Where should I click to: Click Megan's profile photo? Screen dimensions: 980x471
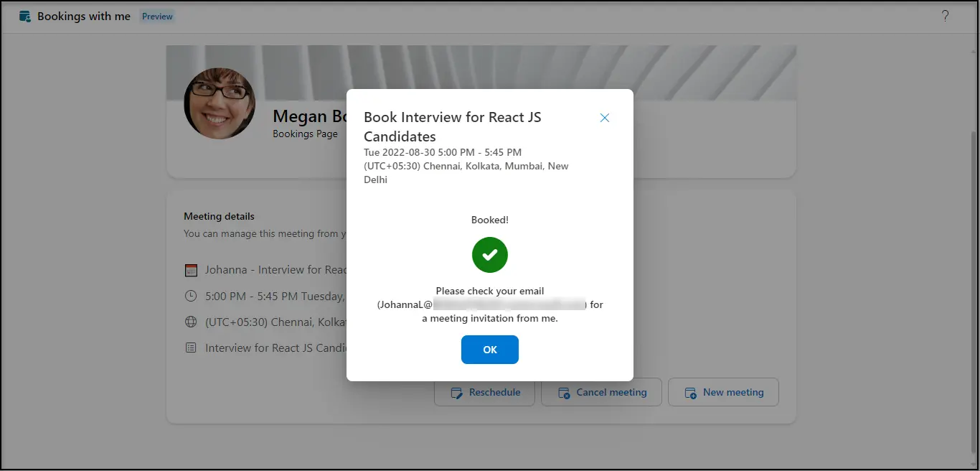click(220, 103)
